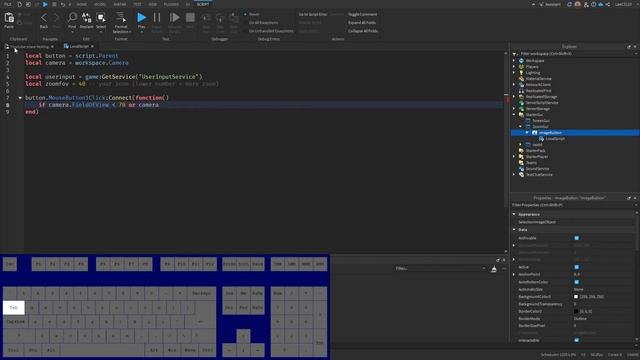The width and height of the screenshot is (640, 360).
Task: Start the Play test
Action: coord(141,20)
